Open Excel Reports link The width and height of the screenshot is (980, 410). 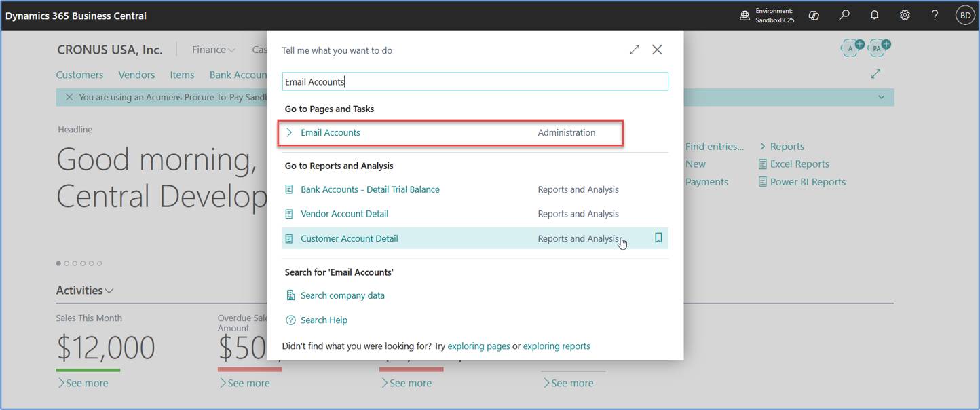tap(799, 164)
